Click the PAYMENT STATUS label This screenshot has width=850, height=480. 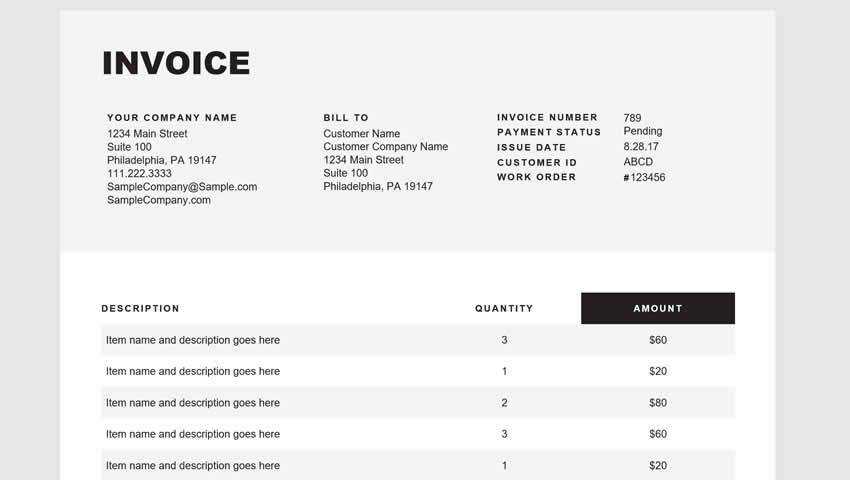tap(549, 132)
